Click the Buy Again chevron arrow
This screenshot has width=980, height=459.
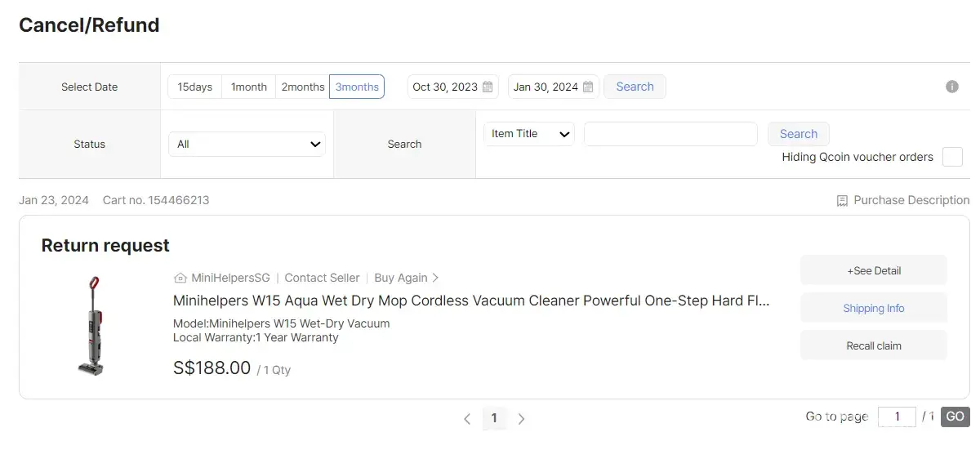pos(435,278)
